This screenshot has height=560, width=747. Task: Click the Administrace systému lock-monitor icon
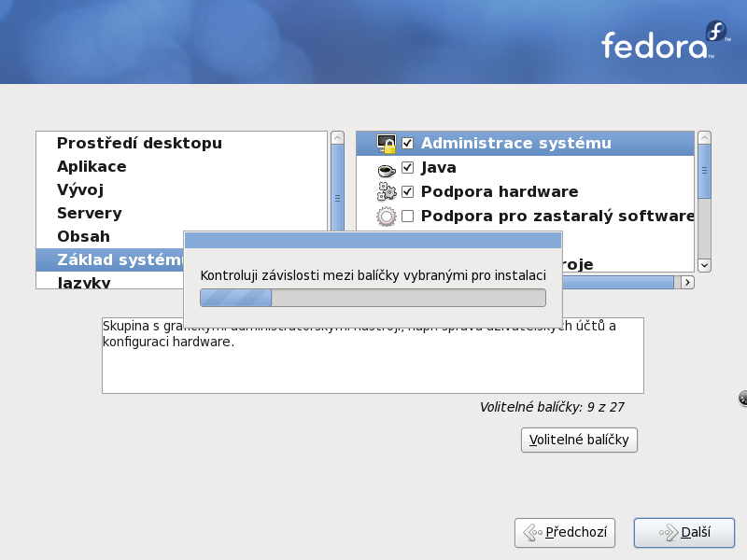point(387,144)
